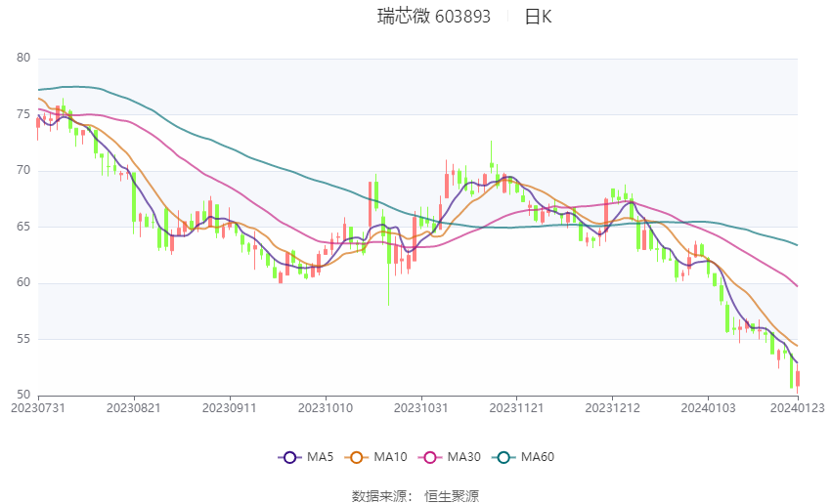Click the last red candlestick near 20240123

coord(798,379)
